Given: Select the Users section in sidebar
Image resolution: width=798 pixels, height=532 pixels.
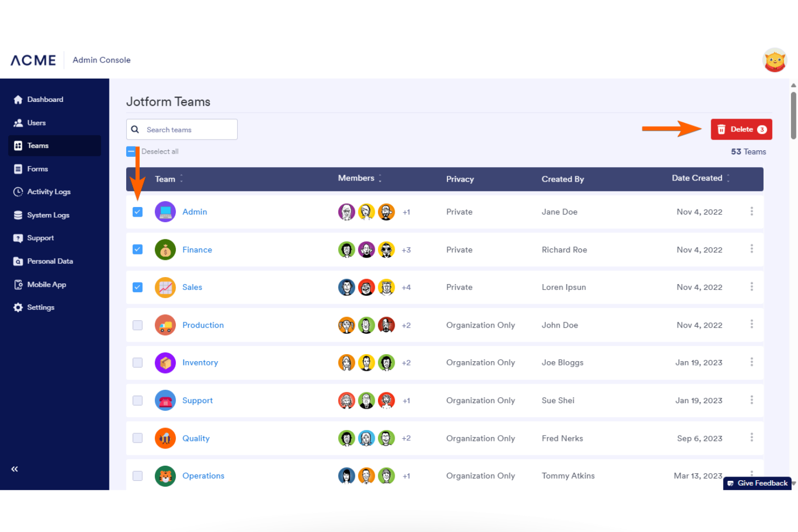Looking at the screenshot, I should click(x=36, y=122).
